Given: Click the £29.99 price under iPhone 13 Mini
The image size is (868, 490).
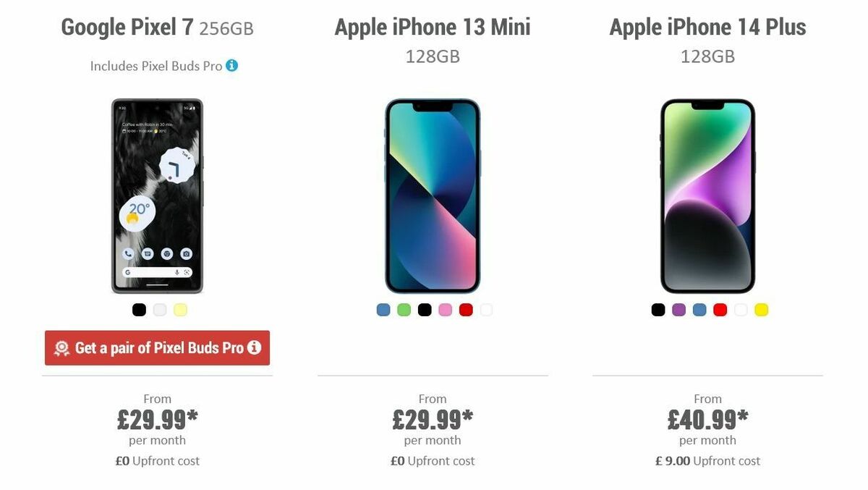Looking at the screenshot, I should (433, 418).
